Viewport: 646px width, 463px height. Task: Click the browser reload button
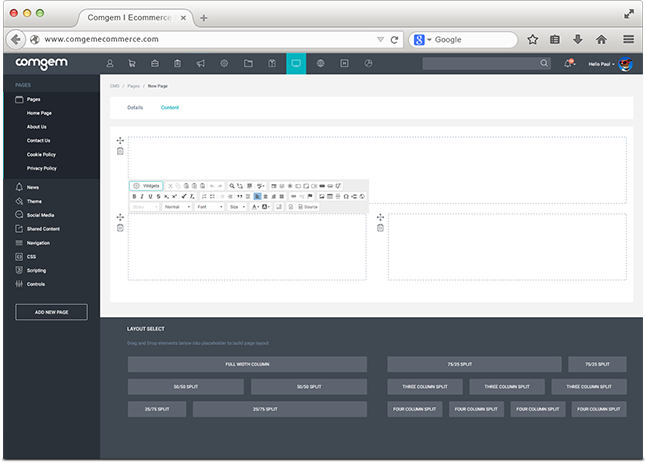click(x=394, y=40)
